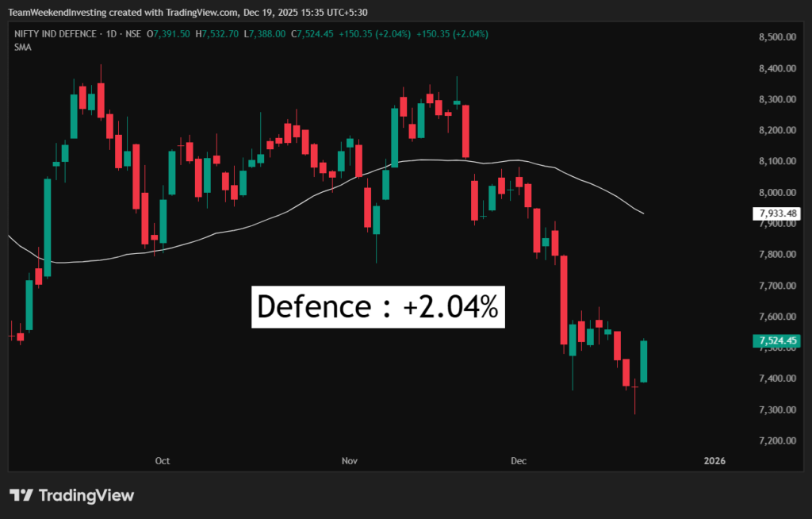This screenshot has height=519, width=812.
Task: Click the 7,200.00 price axis label
Action: click(x=776, y=441)
